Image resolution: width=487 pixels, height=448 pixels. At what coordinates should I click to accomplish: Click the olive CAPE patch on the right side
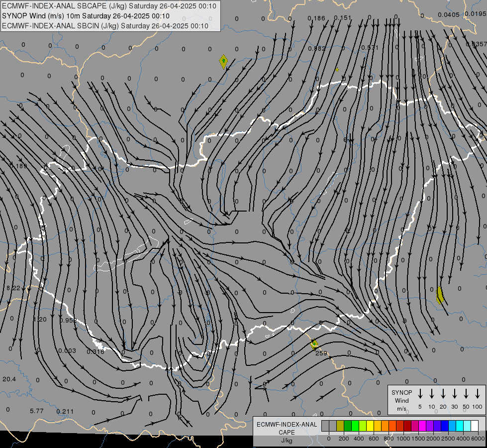440,295
